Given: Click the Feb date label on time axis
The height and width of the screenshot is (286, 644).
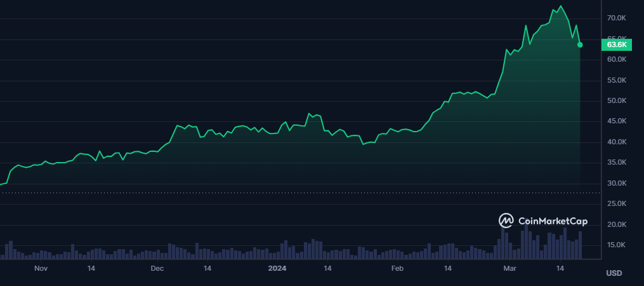Looking at the screenshot, I should click(397, 269).
